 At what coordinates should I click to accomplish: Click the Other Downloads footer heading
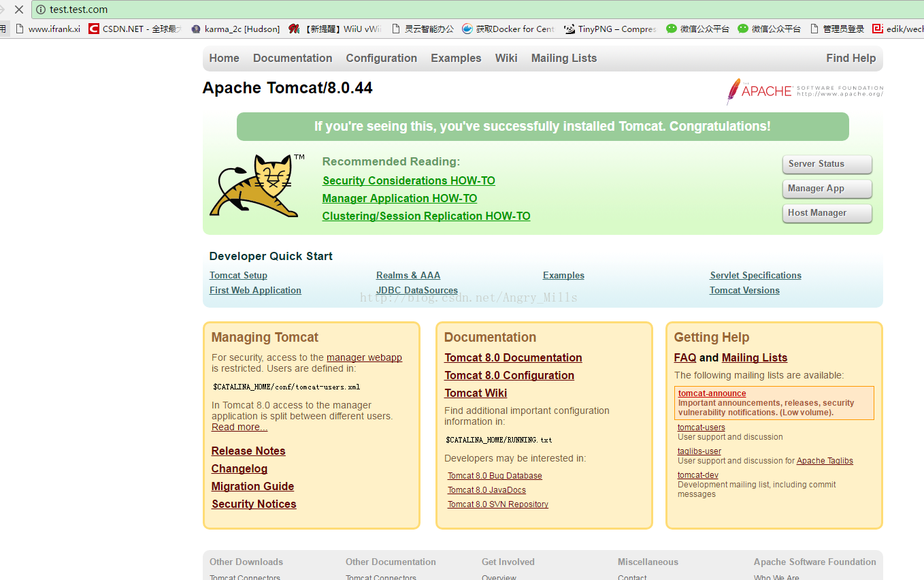(246, 562)
